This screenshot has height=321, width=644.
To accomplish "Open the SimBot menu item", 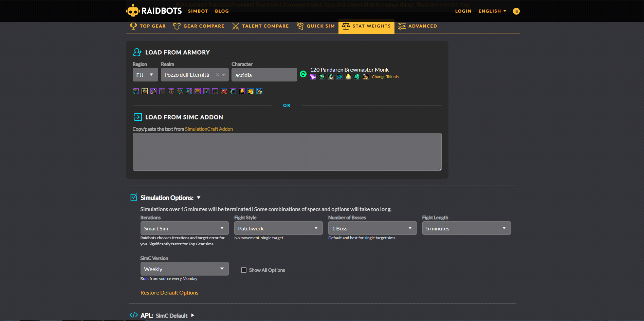I will pos(198,11).
